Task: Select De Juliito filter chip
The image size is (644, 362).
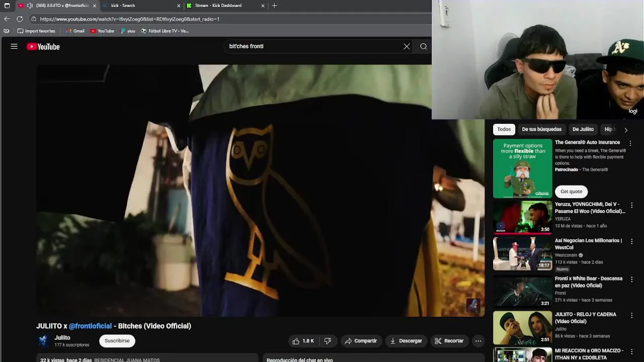Action: (x=583, y=129)
